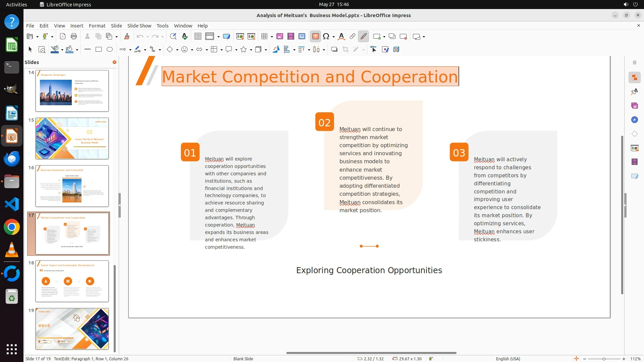Click the Insert Hyperlink icon
This screenshot has height=362, width=644.
point(352,37)
